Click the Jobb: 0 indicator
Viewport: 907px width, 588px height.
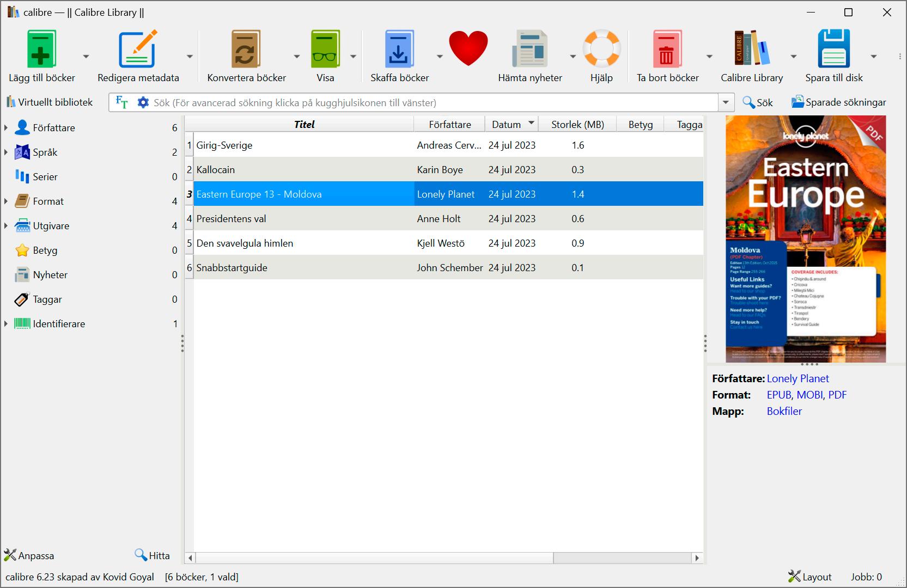[866, 577]
